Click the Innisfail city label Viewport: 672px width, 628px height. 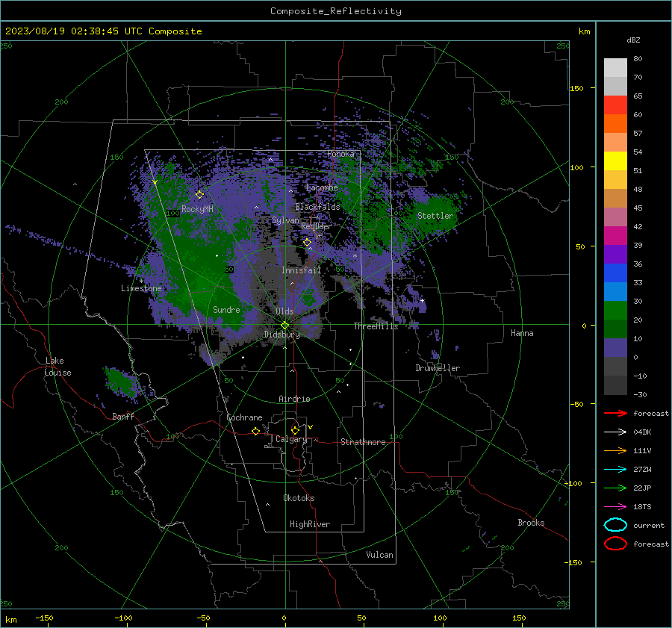coord(301,270)
